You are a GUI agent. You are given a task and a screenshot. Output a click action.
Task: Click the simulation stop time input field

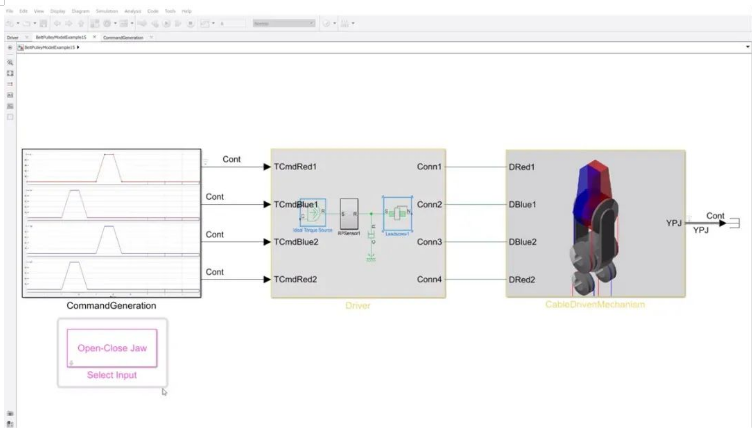(x=232, y=22)
